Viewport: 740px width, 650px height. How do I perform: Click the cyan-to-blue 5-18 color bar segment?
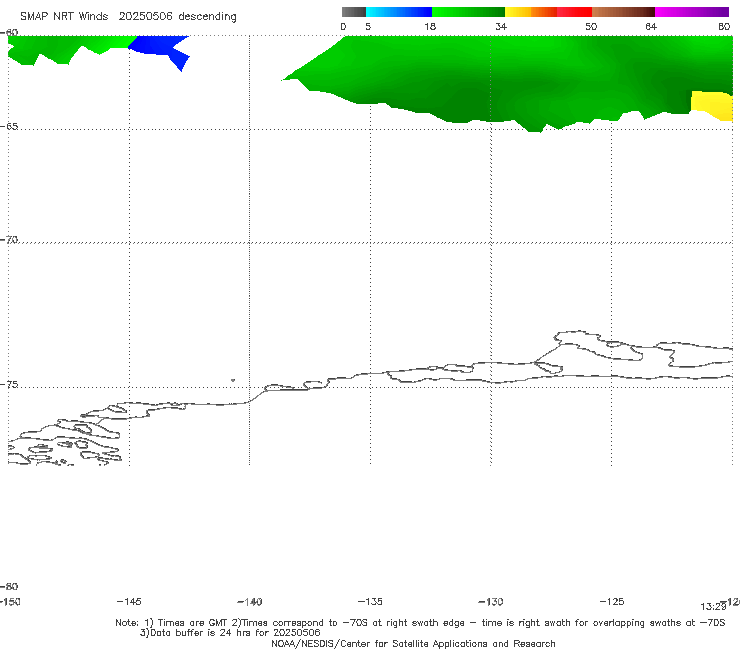pyautogui.click(x=399, y=12)
